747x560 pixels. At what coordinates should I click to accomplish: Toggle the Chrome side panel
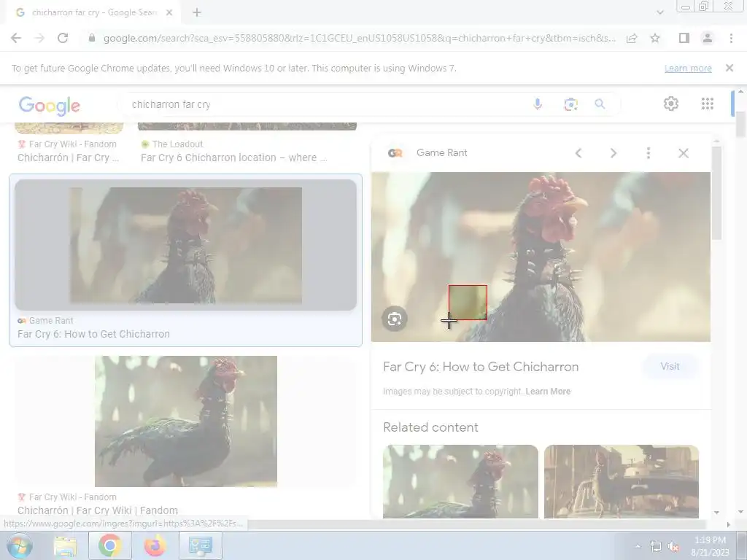coord(684,38)
